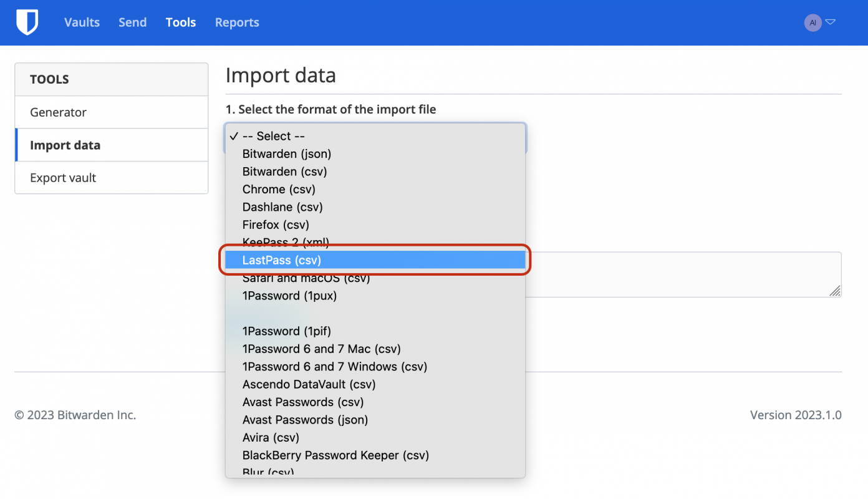This screenshot has width=868, height=499.
Task: Pick Dashlane (csv) import format
Action: [282, 207]
